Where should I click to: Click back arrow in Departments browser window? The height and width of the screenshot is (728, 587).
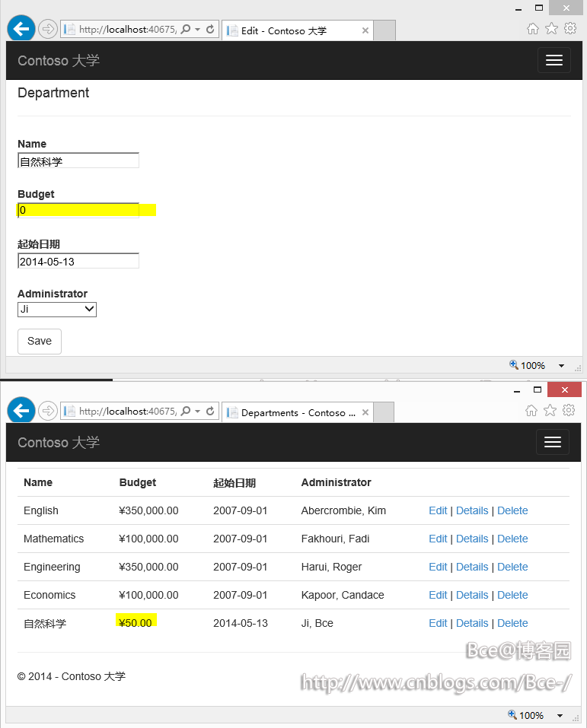[x=21, y=411]
